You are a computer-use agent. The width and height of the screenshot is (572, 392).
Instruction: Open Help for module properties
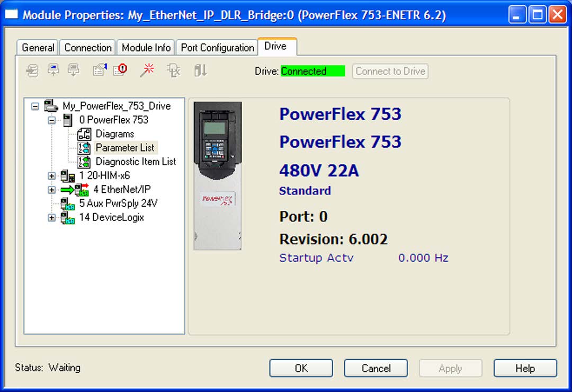pyautogui.click(x=525, y=368)
